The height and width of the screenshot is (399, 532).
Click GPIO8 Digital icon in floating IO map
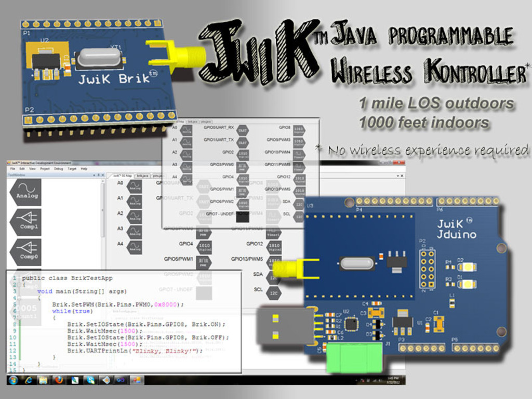(299, 130)
